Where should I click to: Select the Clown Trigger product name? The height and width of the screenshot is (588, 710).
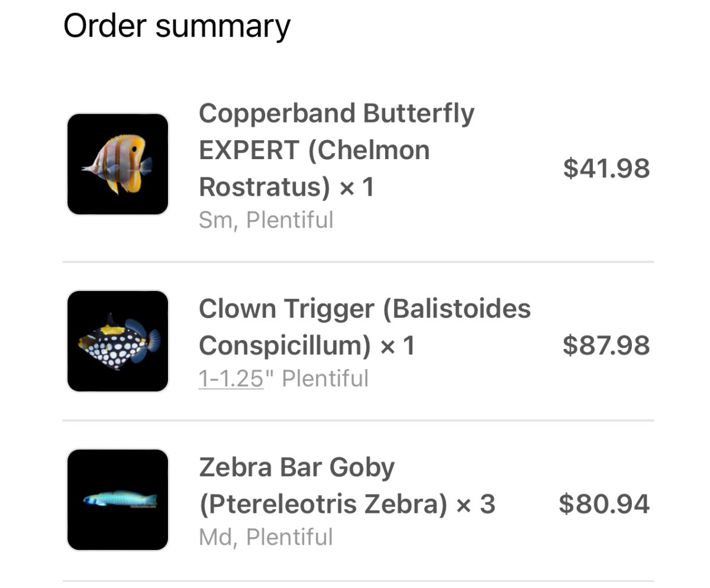pyautogui.click(x=365, y=327)
